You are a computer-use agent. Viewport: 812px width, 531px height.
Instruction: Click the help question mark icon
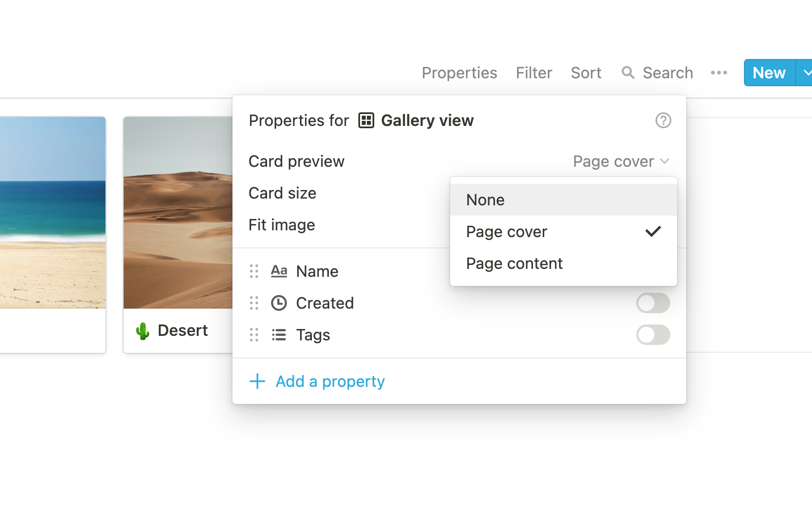coord(663,120)
